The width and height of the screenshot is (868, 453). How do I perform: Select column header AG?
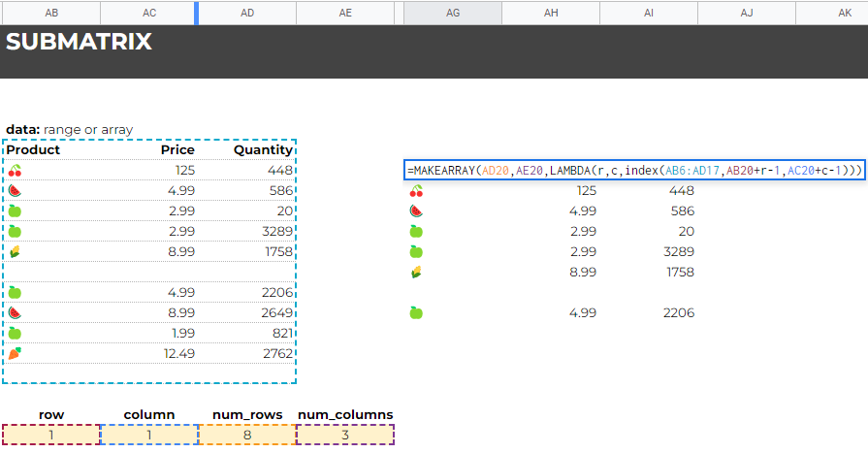coord(453,13)
